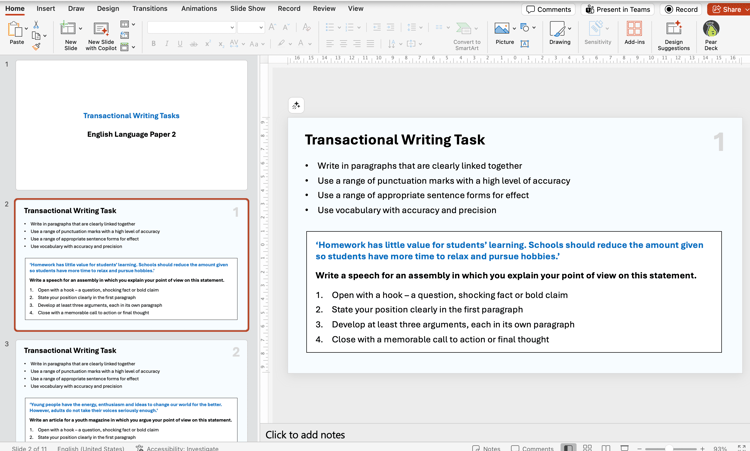Image resolution: width=750 pixels, height=451 pixels.
Task: Cut selection with the scissors icon
Action: (36, 24)
